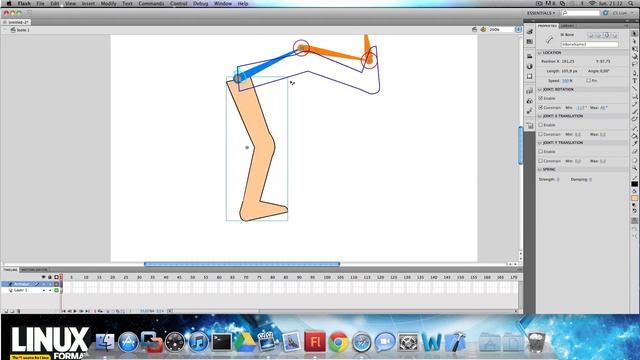Select the Brush tool
Screen dimensions: 640x360
coord(634,111)
